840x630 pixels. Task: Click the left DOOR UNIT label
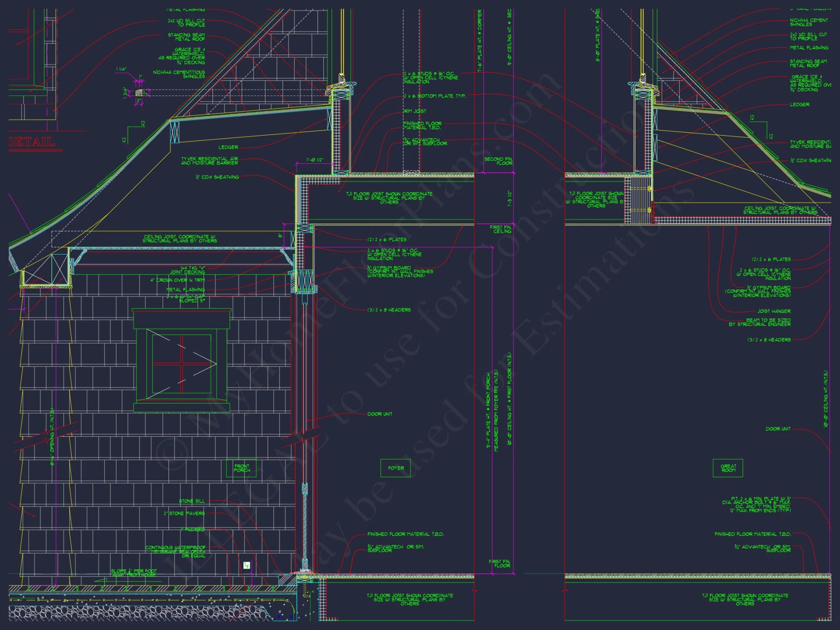[x=380, y=414]
